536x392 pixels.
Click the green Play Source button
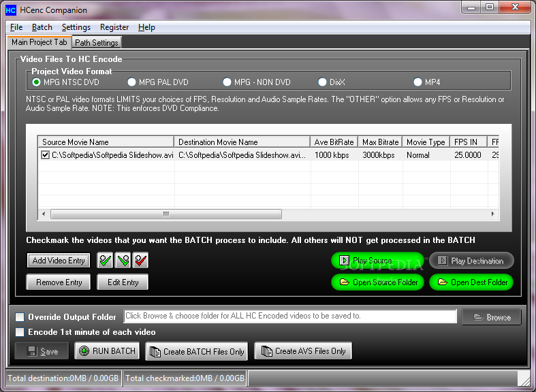[x=377, y=261]
